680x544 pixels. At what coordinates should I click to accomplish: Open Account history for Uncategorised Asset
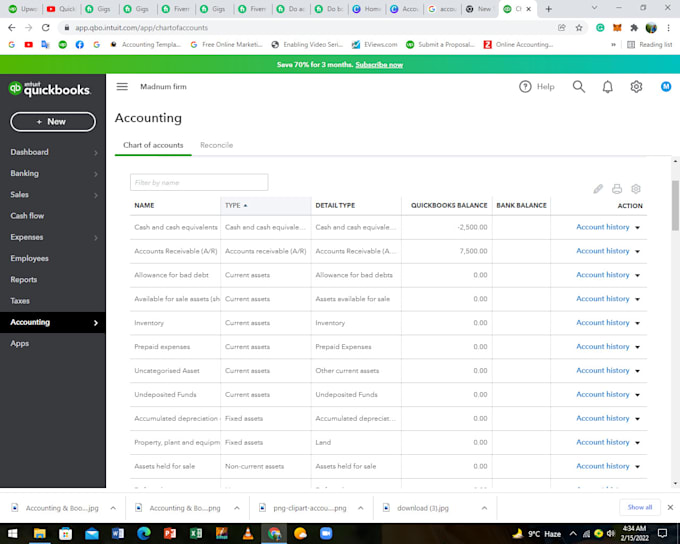(602, 370)
